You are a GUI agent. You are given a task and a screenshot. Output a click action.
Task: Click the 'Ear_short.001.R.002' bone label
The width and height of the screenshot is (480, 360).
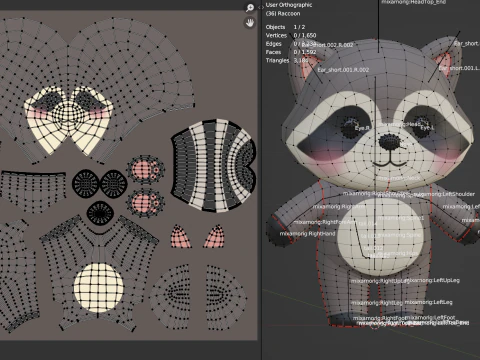343,70
